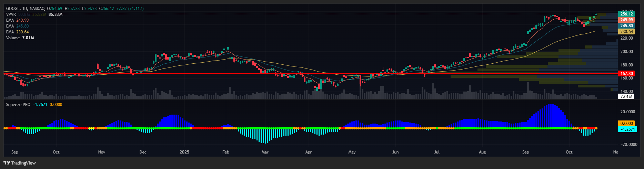Click the cyan -1.2571 Squeeze axis label

click(x=626, y=129)
